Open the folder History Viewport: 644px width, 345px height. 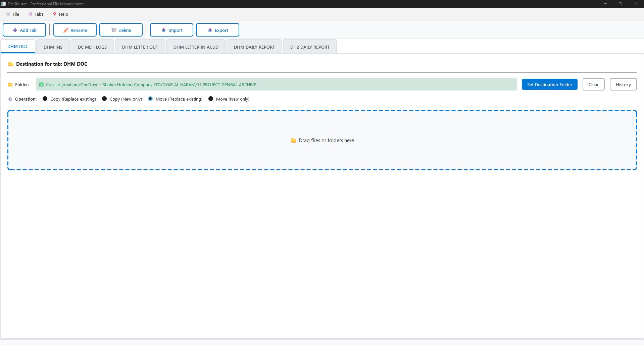(x=623, y=84)
